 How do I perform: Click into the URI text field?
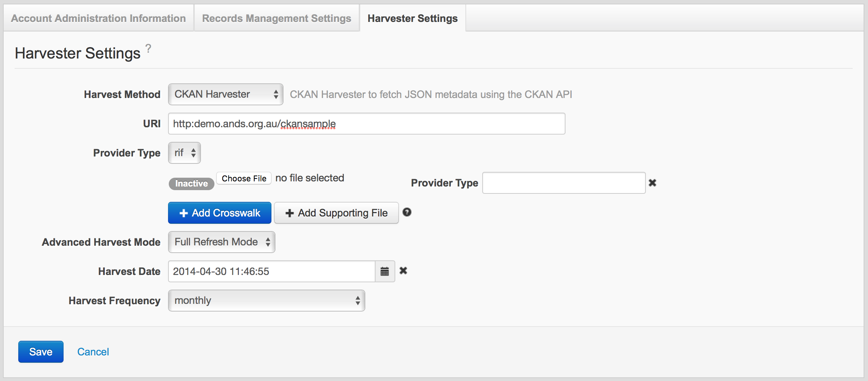pos(366,124)
